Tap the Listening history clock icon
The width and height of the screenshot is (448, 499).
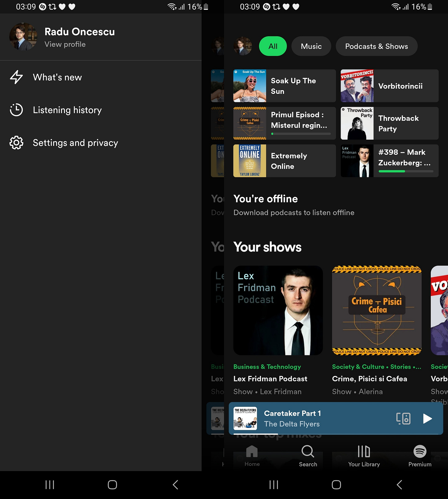(x=16, y=110)
